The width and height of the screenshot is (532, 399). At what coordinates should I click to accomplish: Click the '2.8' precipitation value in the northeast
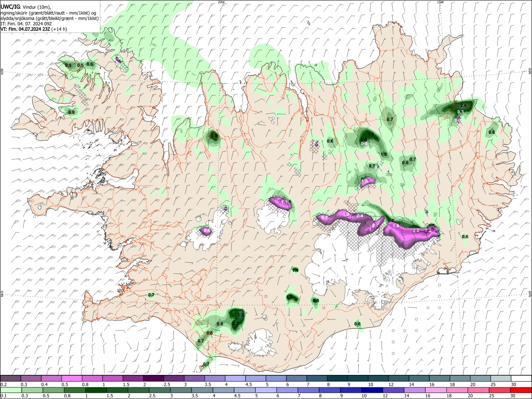464,106
